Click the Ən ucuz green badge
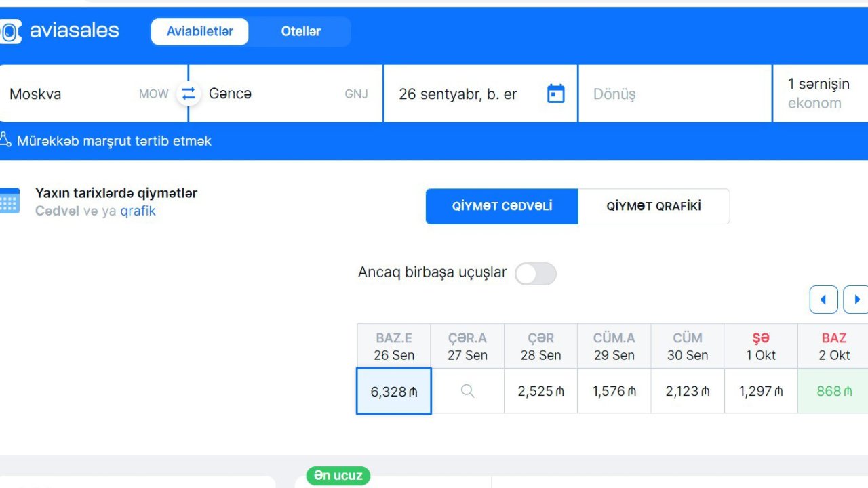 point(338,476)
